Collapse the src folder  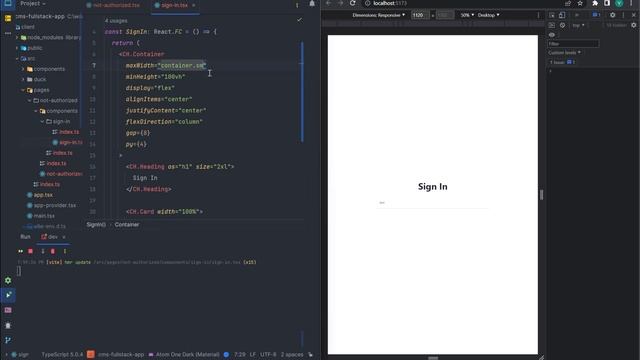tap(17, 59)
